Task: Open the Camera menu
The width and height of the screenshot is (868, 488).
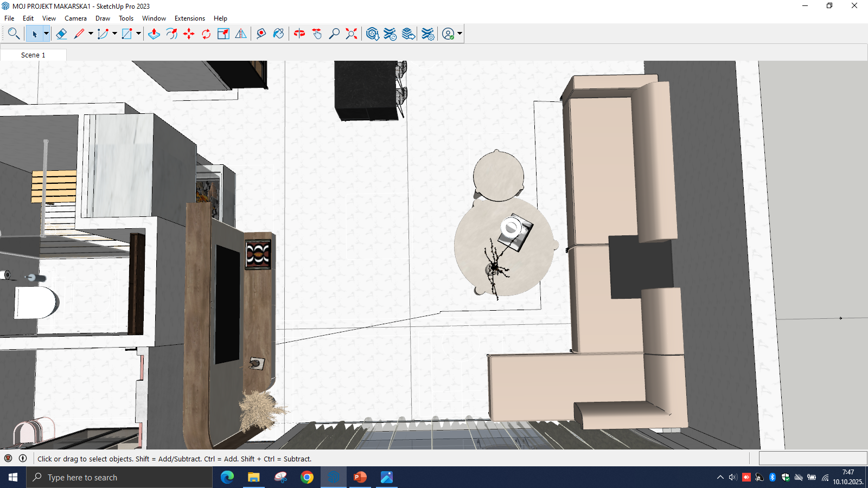Action: tap(75, 18)
